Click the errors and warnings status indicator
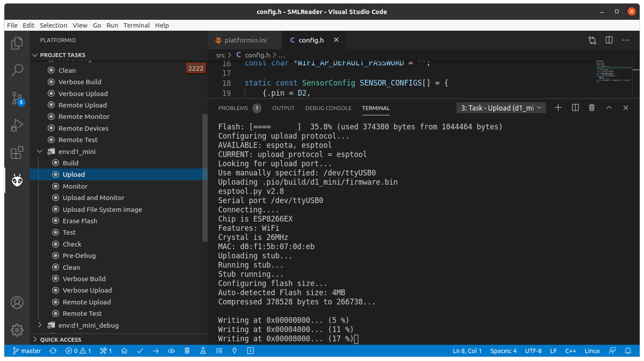Viewport: 644px width, 361px height. [x=78, y=351]
